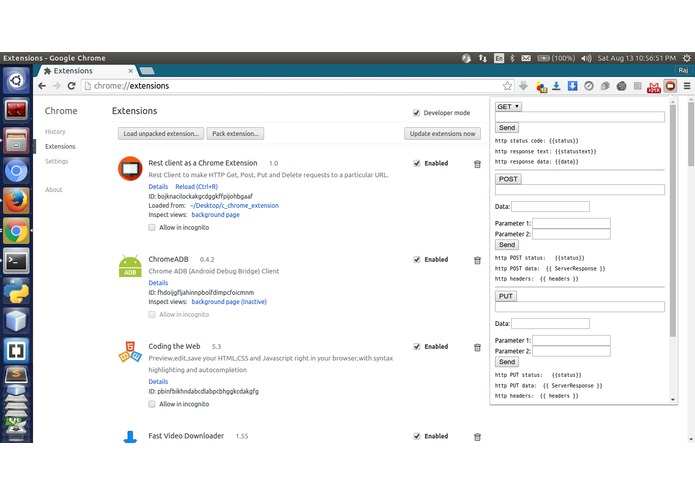Open the ~/Desktop/c_chrome_extension path link

pyautogui.click(x=234, y=206)
